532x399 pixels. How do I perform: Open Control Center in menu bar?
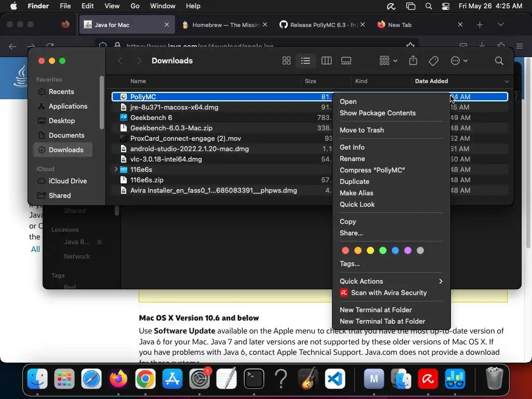click(x=445, y=6)
